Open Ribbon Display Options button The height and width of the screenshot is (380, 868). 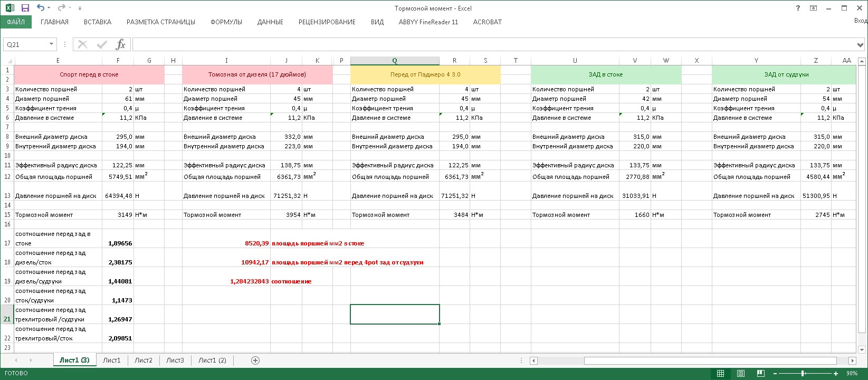[813, 8]
